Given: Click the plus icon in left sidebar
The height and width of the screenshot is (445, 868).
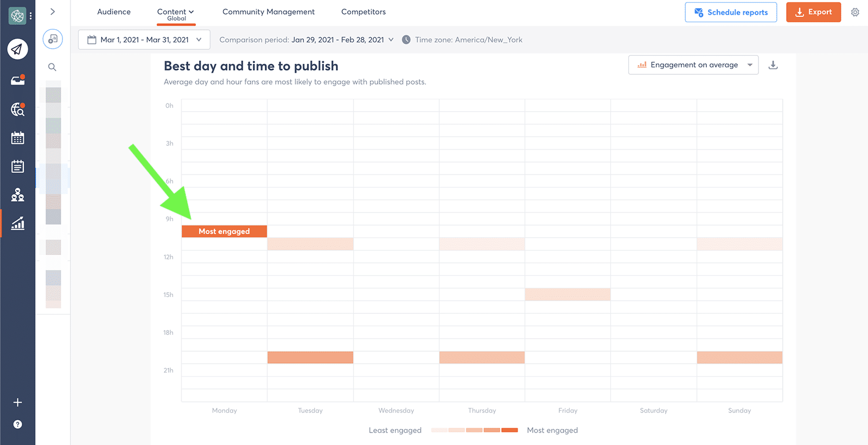Looking at the screenshot, I should pos(17,402).
